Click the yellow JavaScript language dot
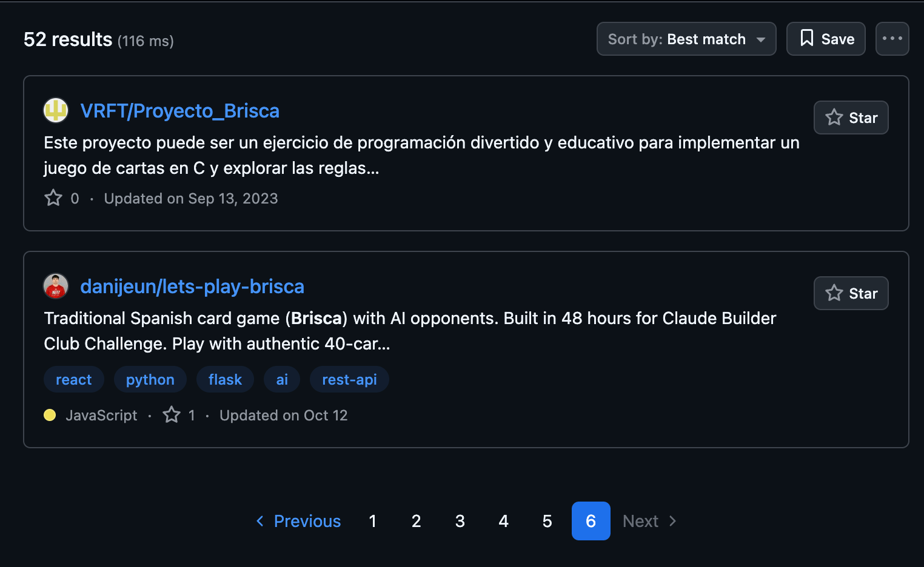 [x=50, y=415]
